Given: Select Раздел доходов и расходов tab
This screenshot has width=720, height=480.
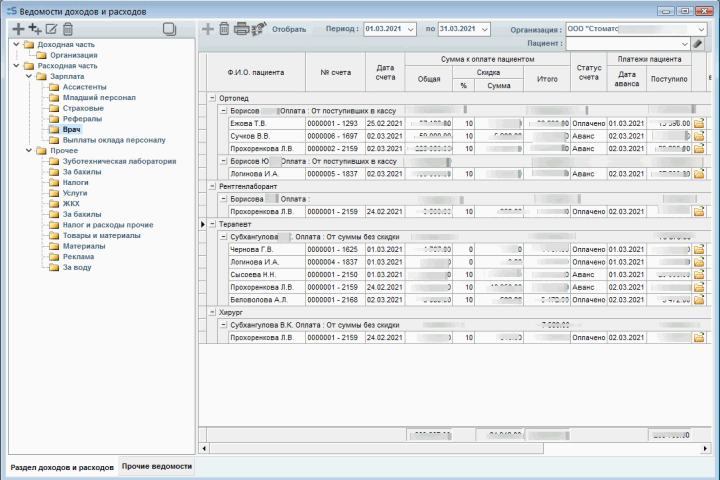Looking at the screenshot, I should [62, 467].
